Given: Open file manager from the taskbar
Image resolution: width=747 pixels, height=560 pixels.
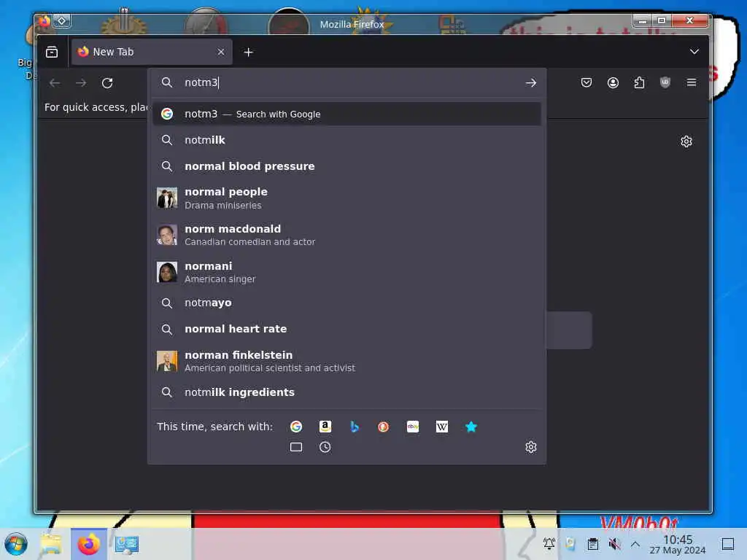Looking at the screenshot, I should pos(52,544).
